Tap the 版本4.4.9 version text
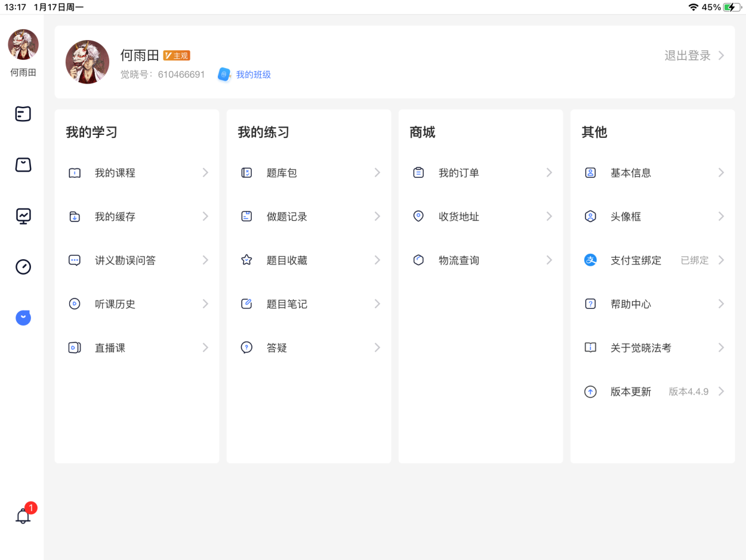Image resolution: width=746 pixels, height=560 pixels. (689, 392)
